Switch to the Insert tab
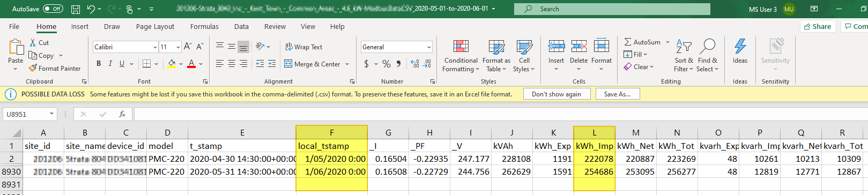The height and width of the screenshot is (195, 868). coord(80,26)
